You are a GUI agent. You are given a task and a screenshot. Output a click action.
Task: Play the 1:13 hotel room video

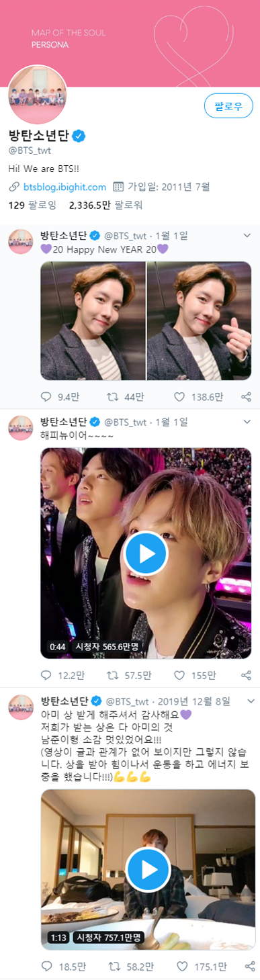point(146,870)
